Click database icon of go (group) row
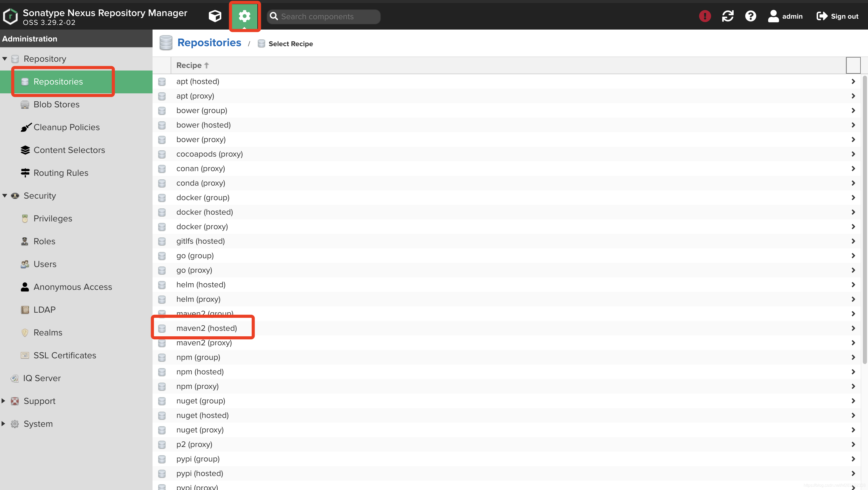Viewport: 868px width, 490px height. [162, 256]
